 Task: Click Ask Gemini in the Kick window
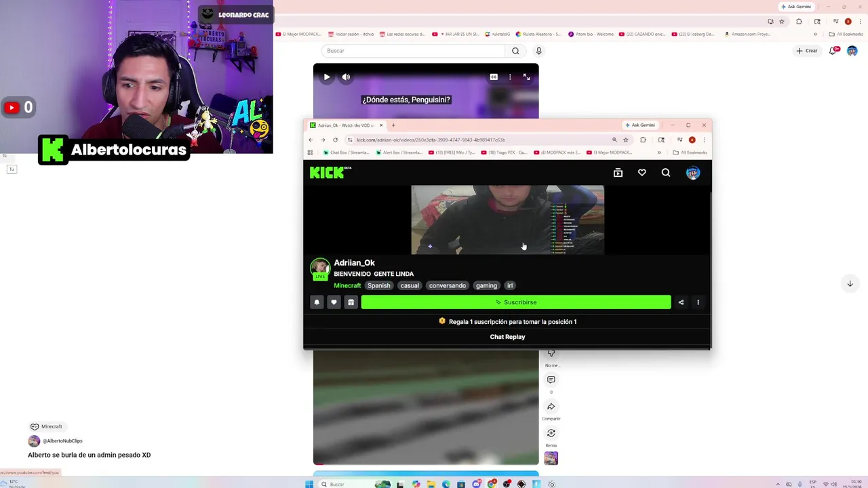point(640,125)
